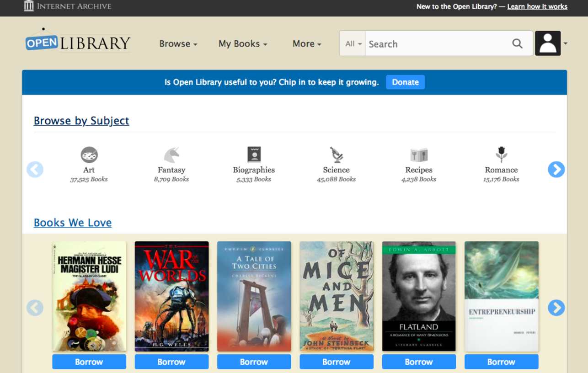Expand the All search filter dropdown
Viewport: 588px width, 373px height.
[x=353, y=44]
